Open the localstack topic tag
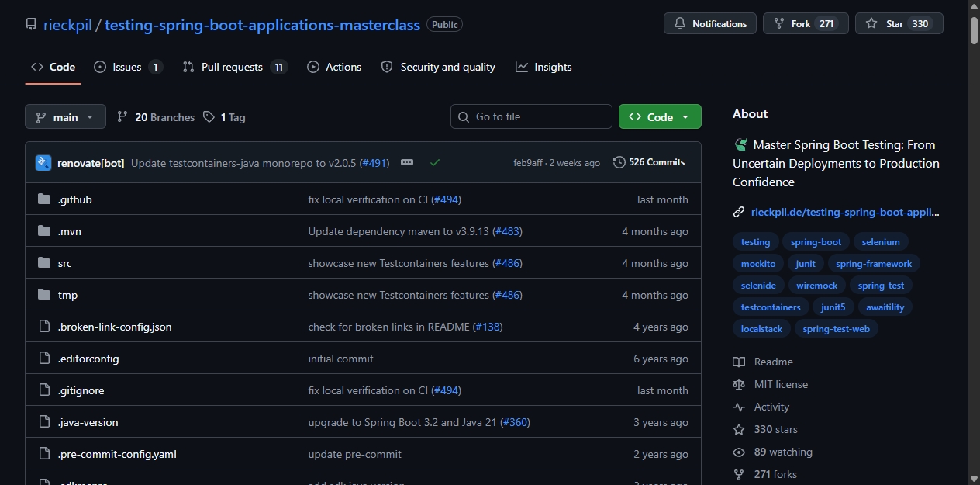The width and height of the screenshot is (980, 485). 761,329
